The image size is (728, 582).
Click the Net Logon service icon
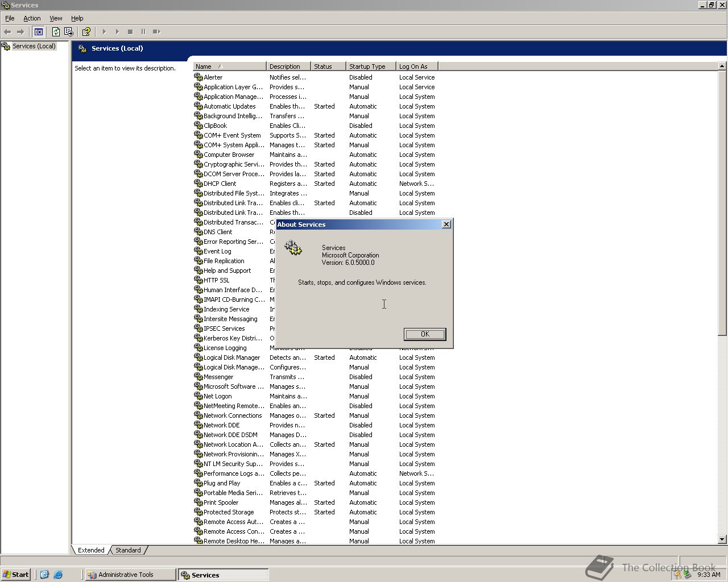coord(198,396)
